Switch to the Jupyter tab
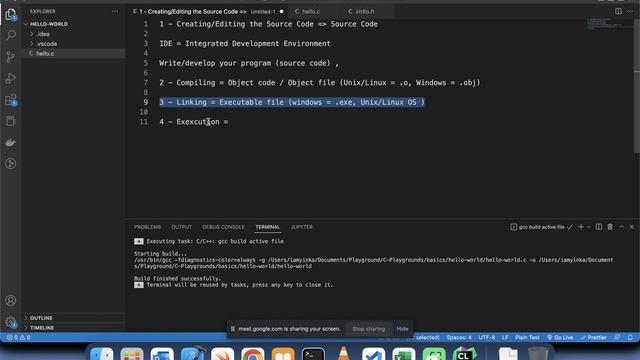The height and width of the screenshot is (360, 640). point(302,227)
